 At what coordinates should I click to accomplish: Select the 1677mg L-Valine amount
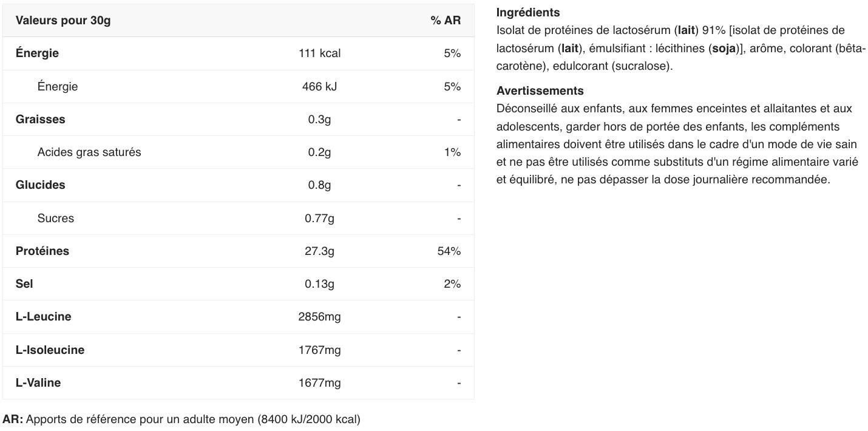click(319, 383)
